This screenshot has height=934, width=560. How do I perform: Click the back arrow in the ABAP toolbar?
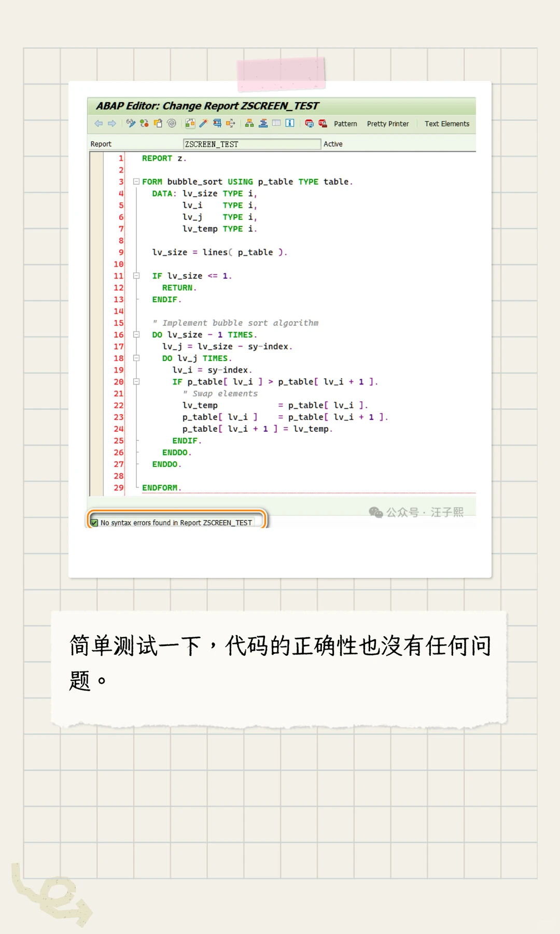point(99,123)
